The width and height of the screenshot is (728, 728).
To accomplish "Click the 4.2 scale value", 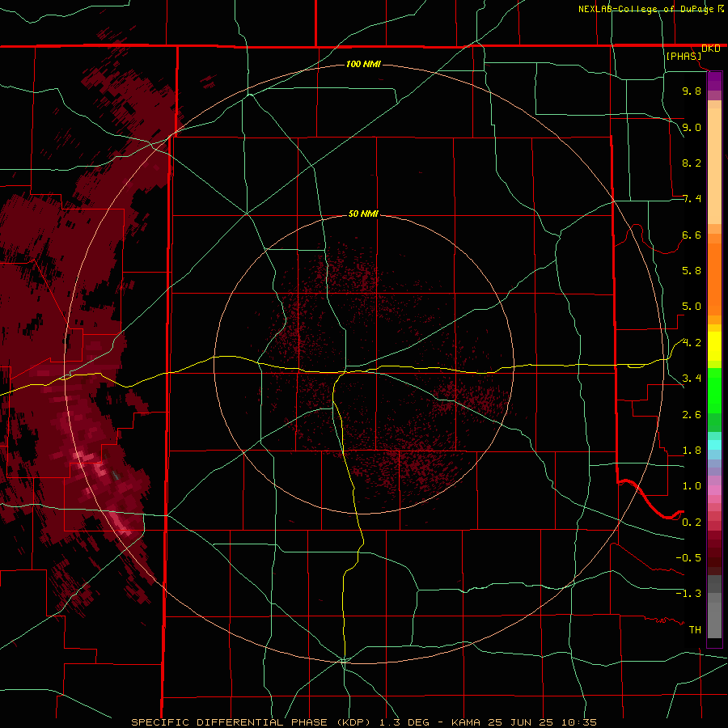I will coord(692,343).
